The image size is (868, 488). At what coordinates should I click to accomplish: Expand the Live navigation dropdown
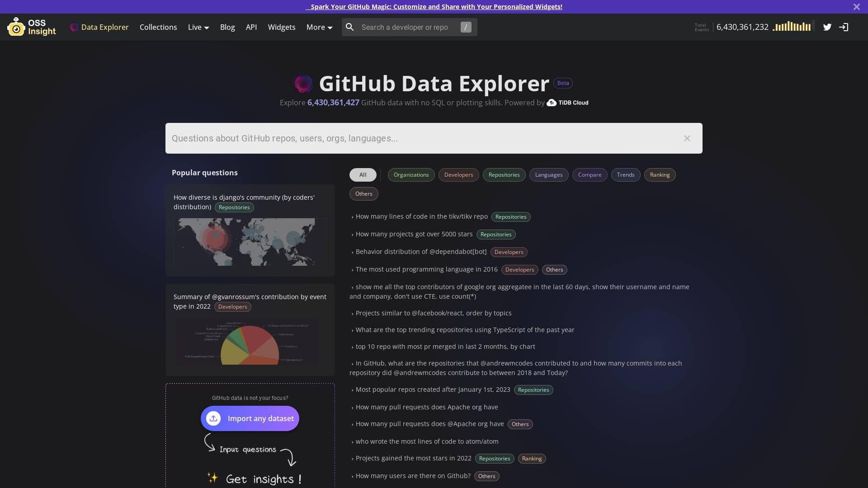point(198,27)
